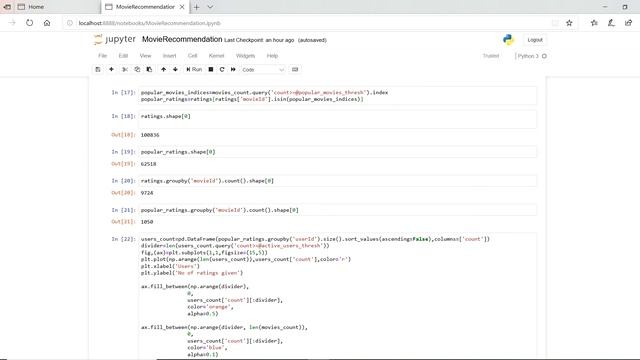
Task: Select cell In [19] popular_ratings.shape[0]
Action: [x=338, y=152]
